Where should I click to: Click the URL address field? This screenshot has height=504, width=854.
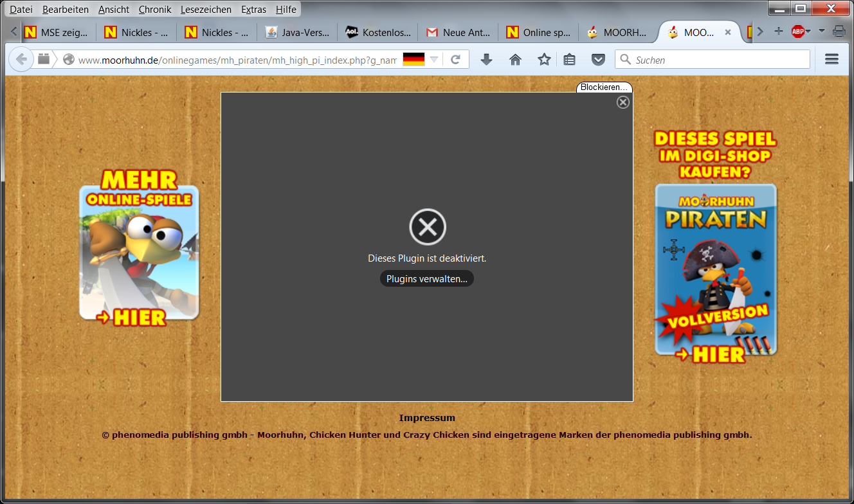[x=237, y=60]
